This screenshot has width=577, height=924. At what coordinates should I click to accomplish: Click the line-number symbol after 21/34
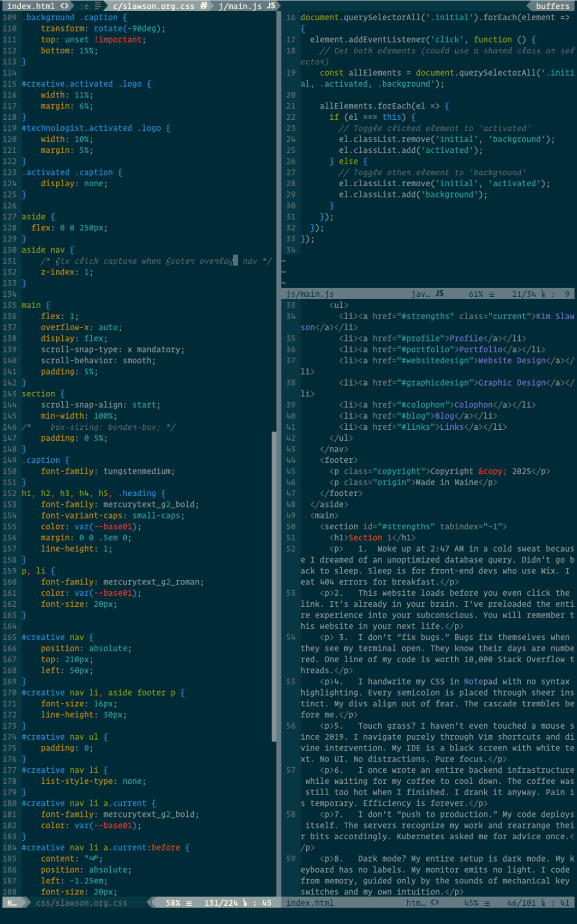pyautogui.click(x=543, y=294)
